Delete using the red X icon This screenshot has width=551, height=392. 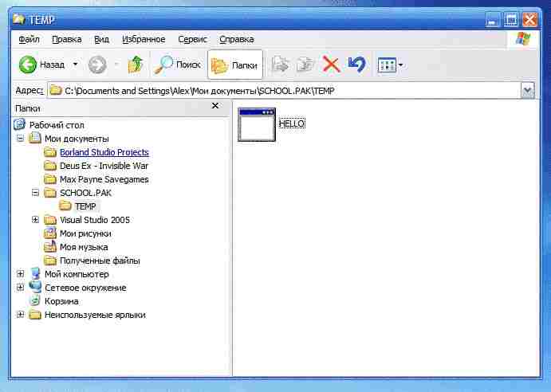[x=331, y=65]
